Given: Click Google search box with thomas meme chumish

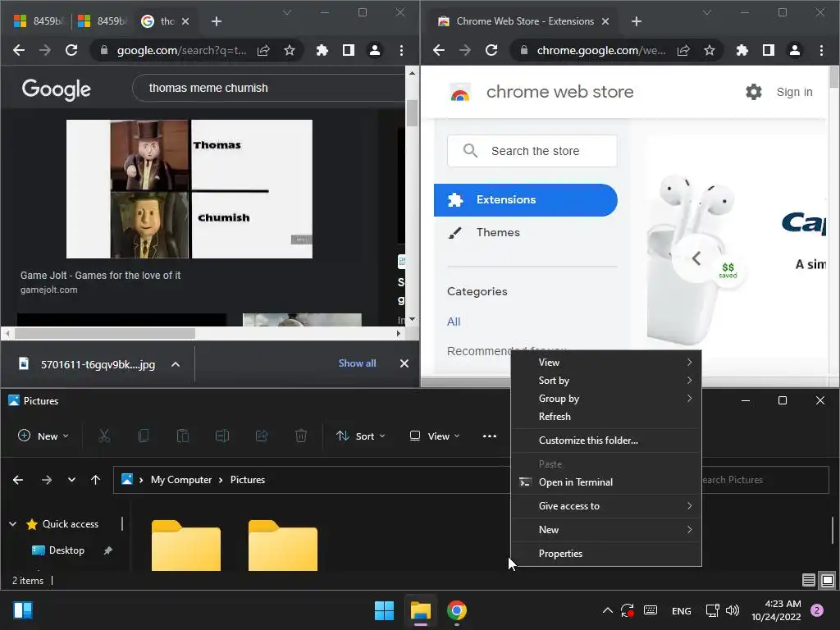Looking at the screenshot, I should [268, 88].
